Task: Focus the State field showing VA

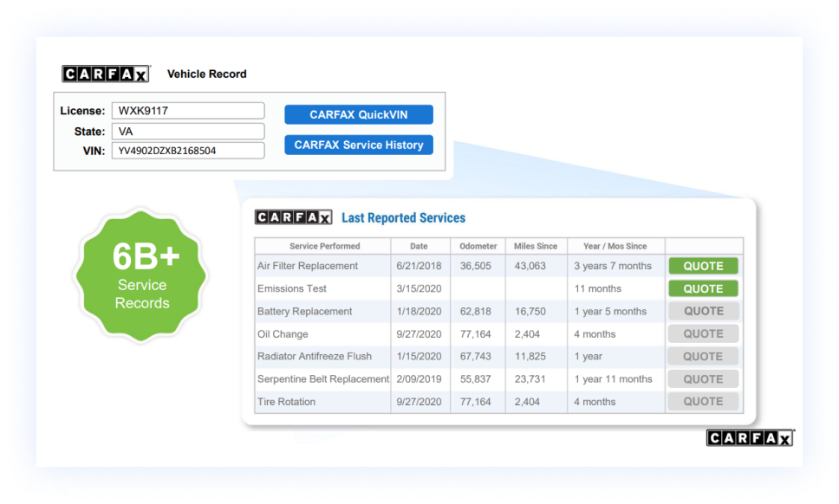Action: pos(188,132)
